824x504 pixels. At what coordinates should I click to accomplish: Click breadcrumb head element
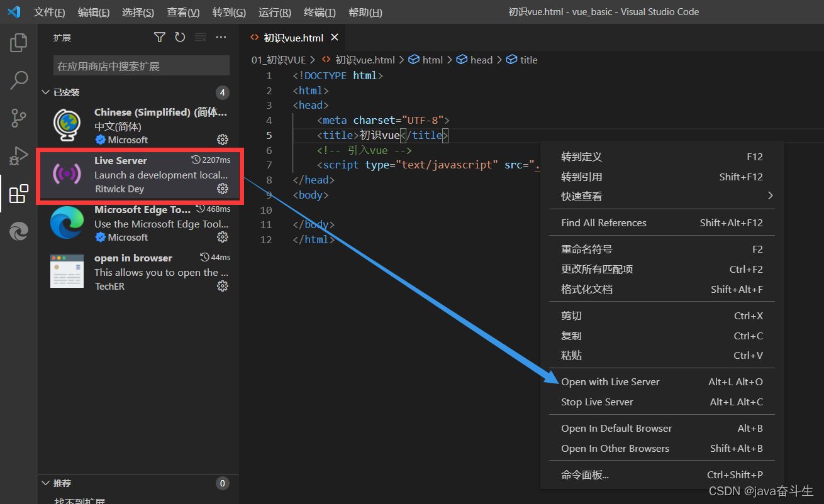474,60
